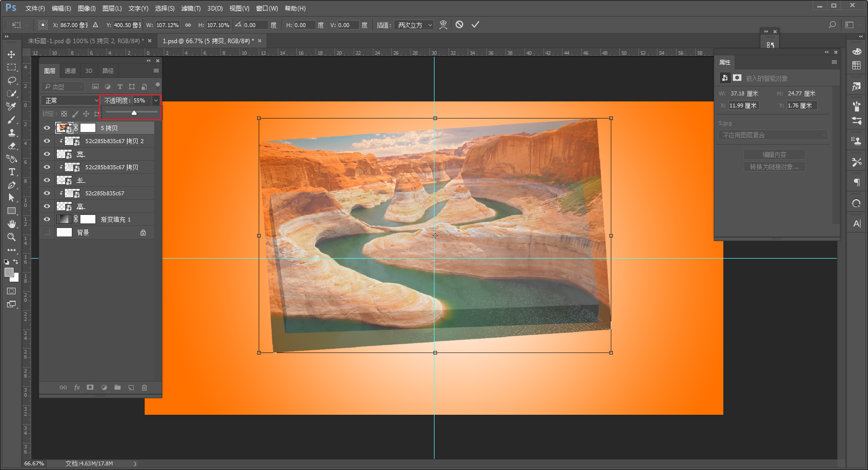Open the Properties panel flyout menu
This screenshot has width=868, height=470.
coord(834,62)
